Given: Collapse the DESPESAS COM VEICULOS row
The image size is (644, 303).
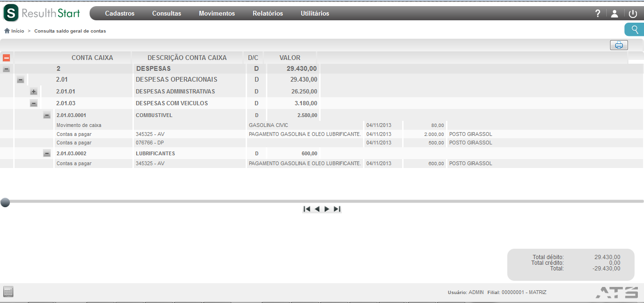Looking at the screenshot, I should click(33, 103).
